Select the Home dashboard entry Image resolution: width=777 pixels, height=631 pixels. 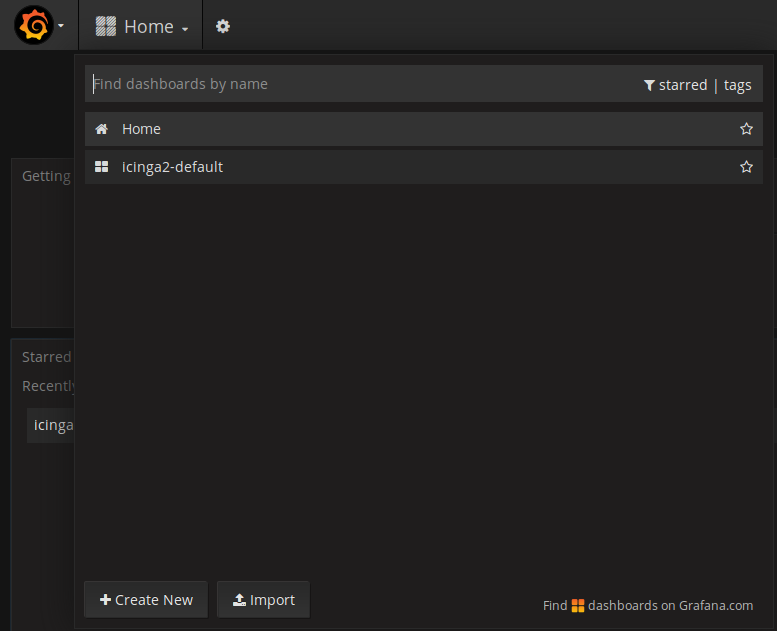[x=141, y=129]
